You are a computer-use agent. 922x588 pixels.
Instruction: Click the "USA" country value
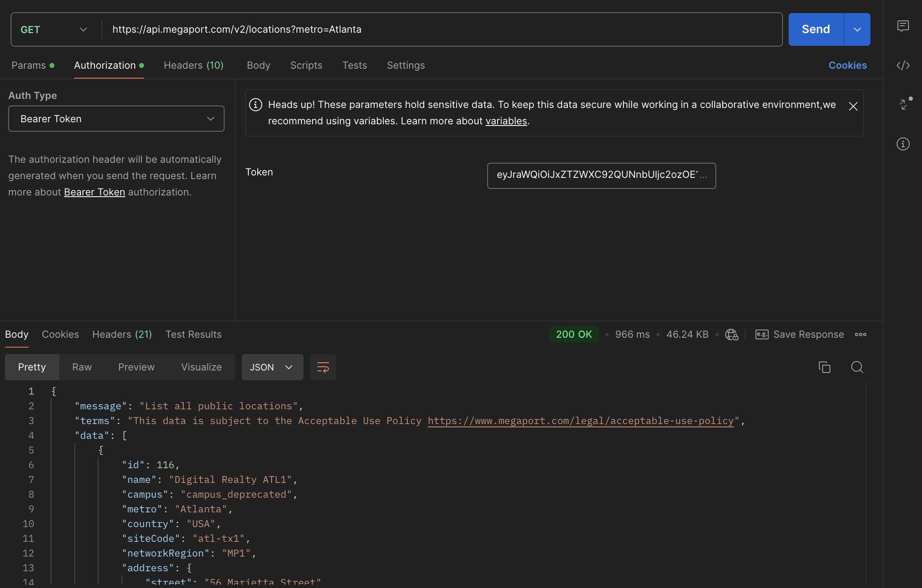coord(201,524)
